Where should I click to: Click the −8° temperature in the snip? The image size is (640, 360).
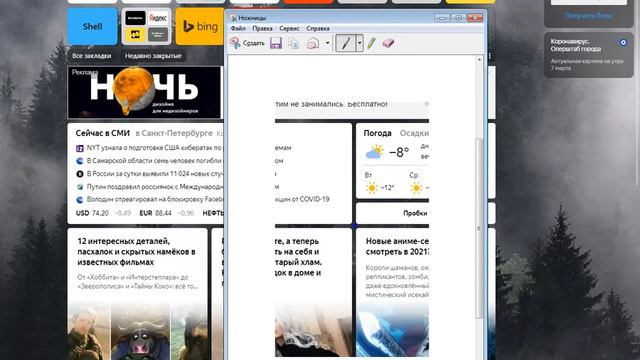(399, 152)
